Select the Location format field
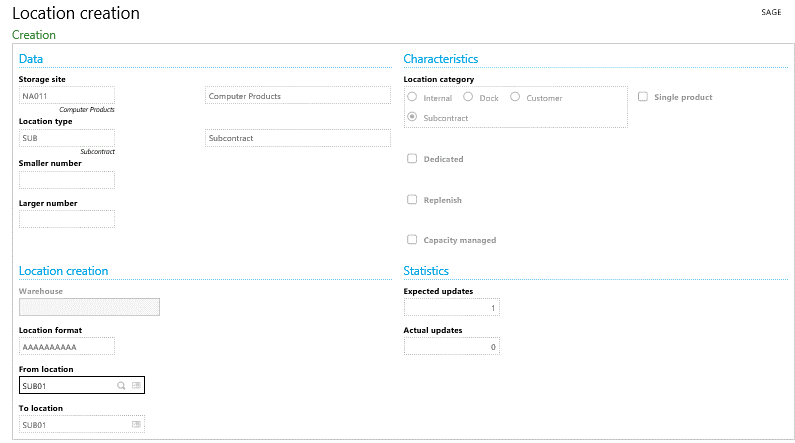795x443 pixels. coord(66,347)
